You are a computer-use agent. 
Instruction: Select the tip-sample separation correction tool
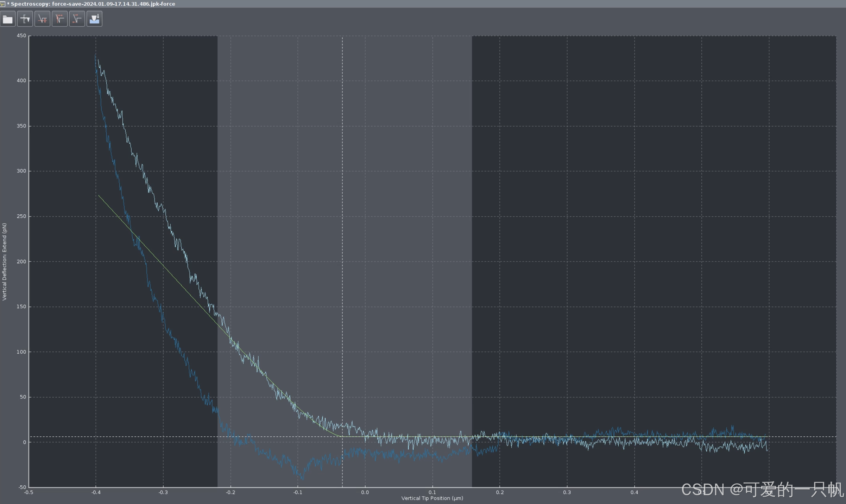coord(77,19)
